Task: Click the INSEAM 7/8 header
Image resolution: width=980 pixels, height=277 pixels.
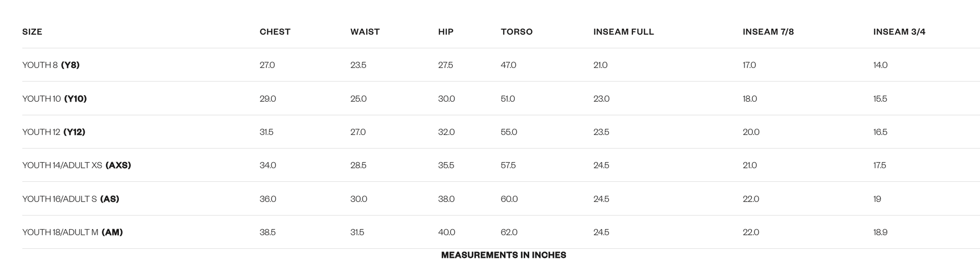Action: 768,32
